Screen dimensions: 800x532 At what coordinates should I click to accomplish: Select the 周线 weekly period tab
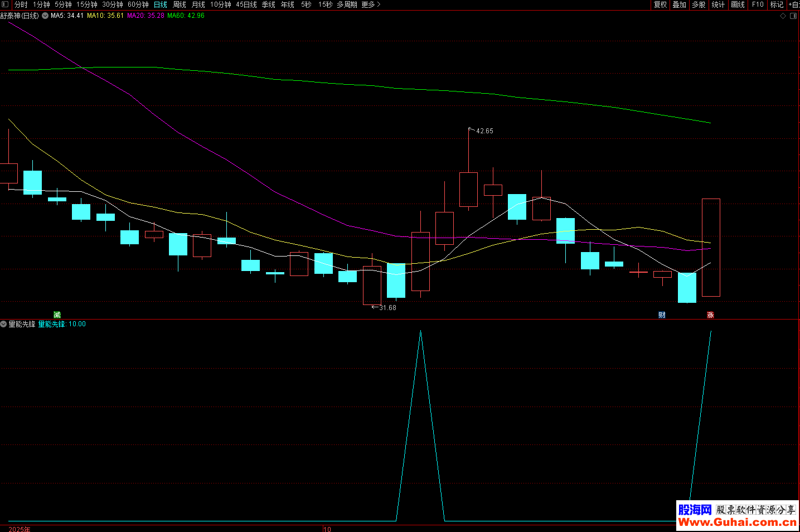(x=180, y=4)
